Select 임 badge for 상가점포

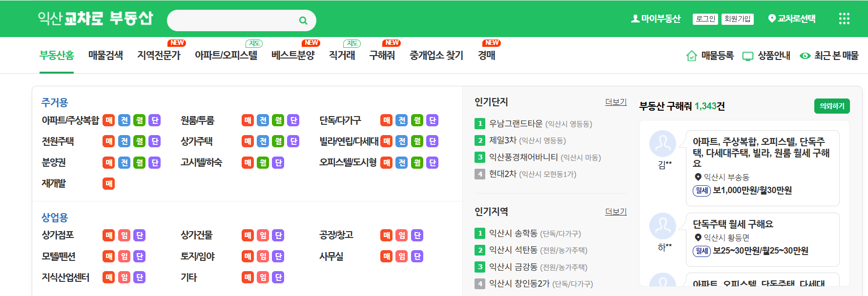click(124, 236)
